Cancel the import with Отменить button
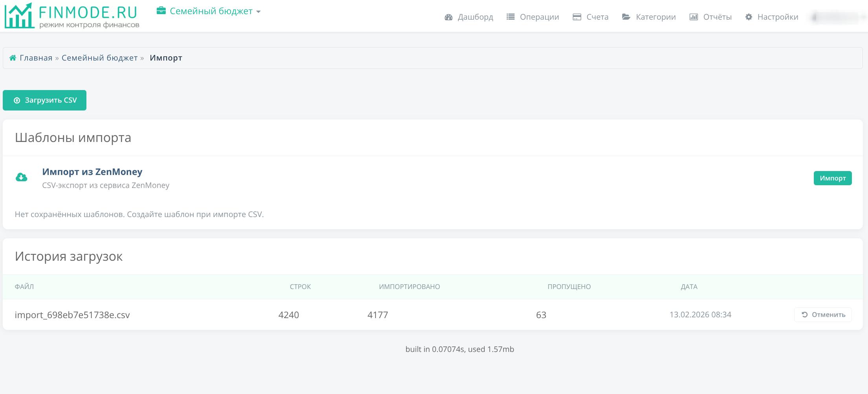Screen dimensions: 868x394 [x=822, y=315]
